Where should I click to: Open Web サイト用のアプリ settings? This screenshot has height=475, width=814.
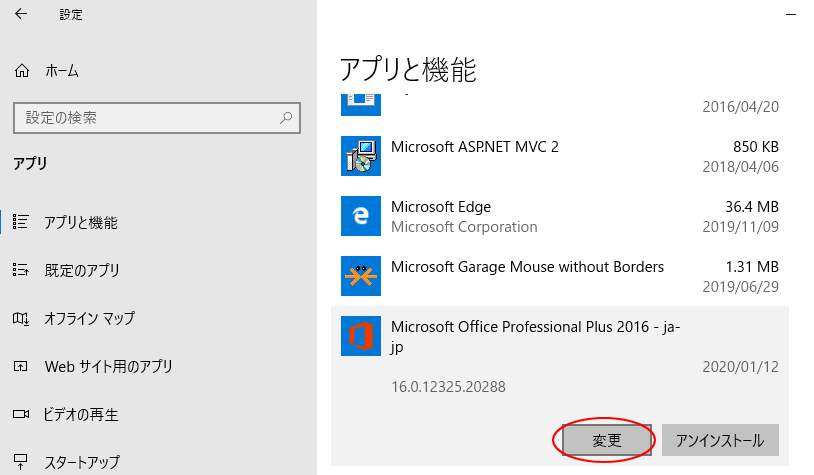[x=108, y=367]
